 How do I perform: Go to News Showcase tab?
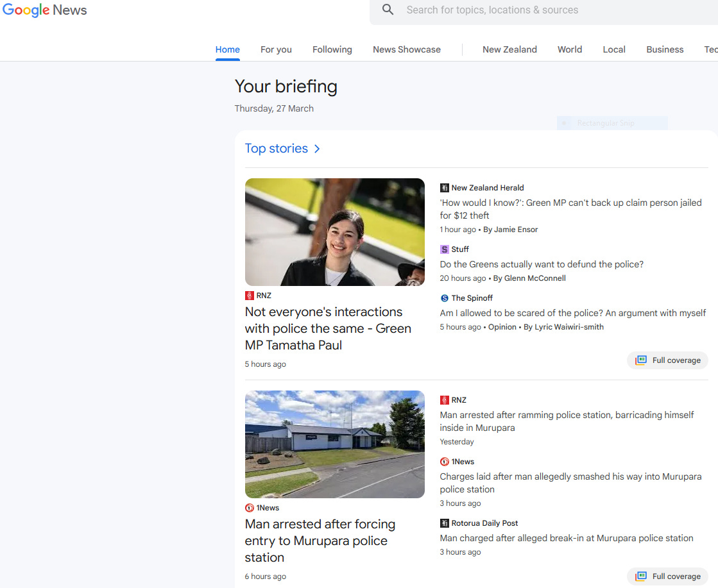pyautogui.click(x=407, y=49)
